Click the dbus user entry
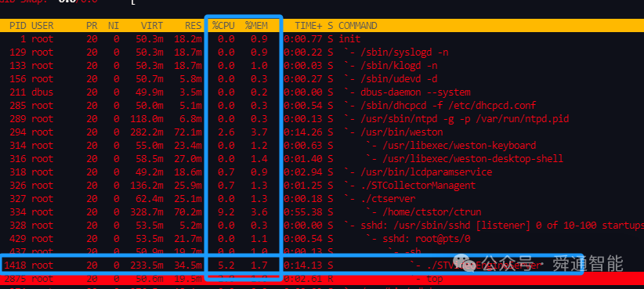644x289 pixels. point(42,92)
